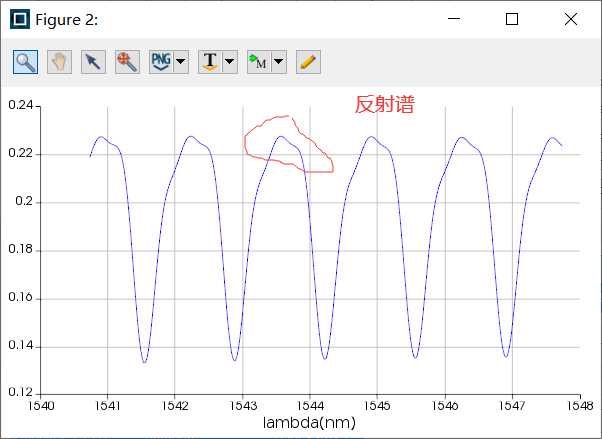Click the text label T tool
The width and height of the screenshot is (602, 439).
click(210, 62)
